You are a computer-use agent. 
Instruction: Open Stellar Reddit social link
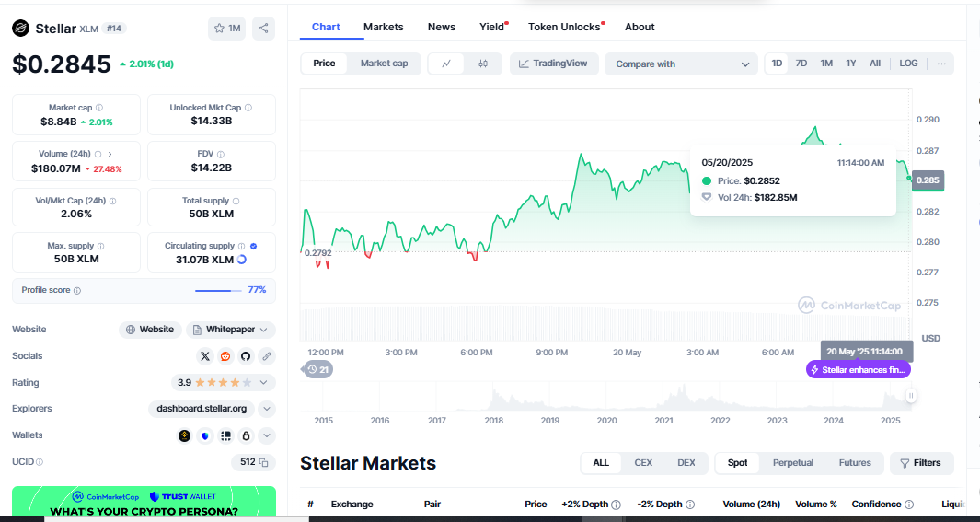[x=225, y=356]
